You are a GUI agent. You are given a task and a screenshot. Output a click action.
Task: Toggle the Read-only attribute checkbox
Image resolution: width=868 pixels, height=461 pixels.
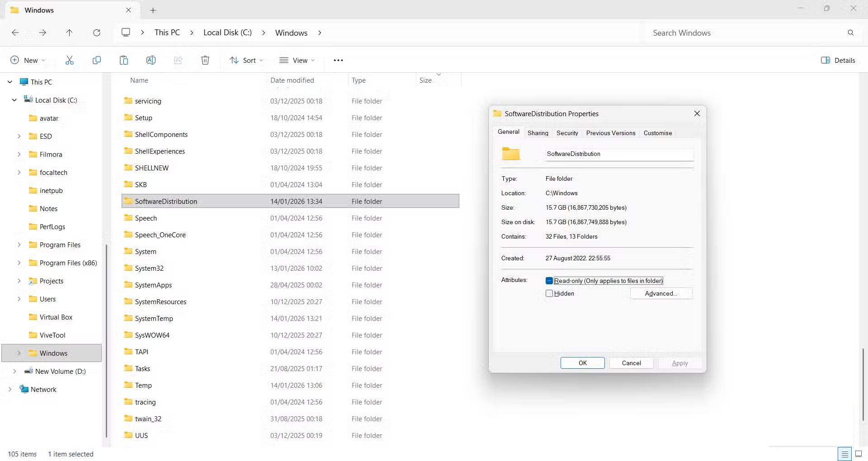(x=549, y=281)
